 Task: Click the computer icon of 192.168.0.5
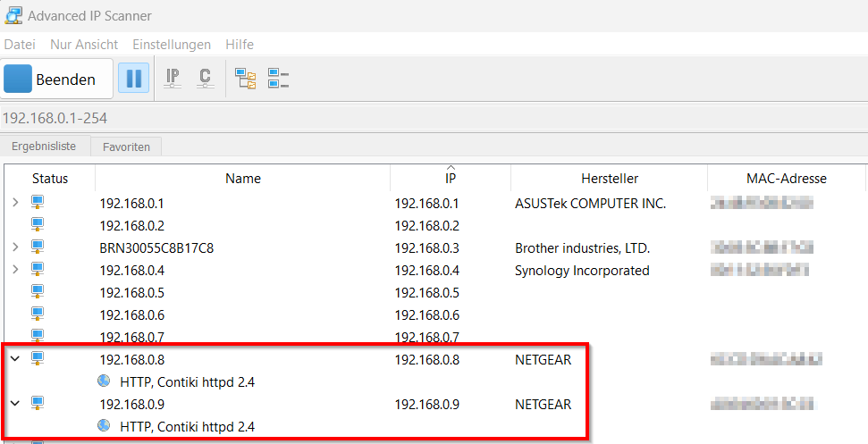37,291
